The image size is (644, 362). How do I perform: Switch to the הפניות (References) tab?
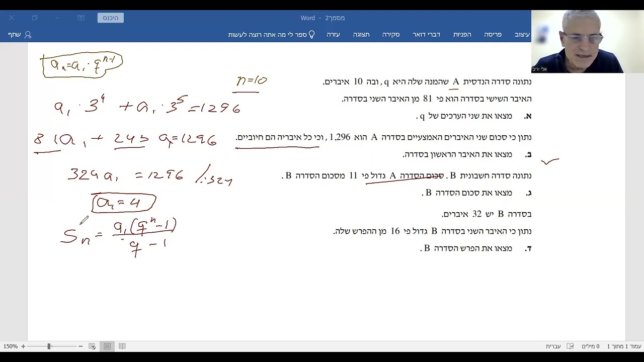462,34
